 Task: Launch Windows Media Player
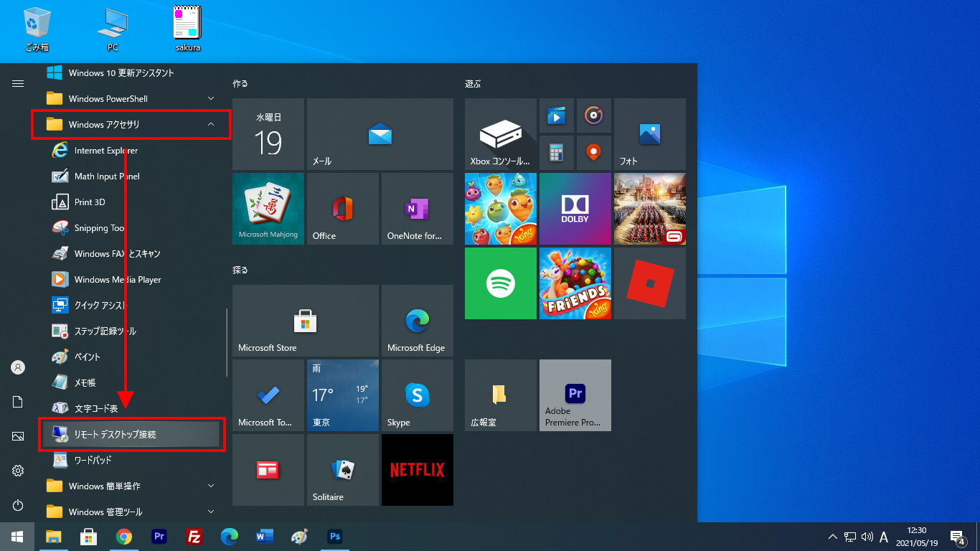[133, 280]
